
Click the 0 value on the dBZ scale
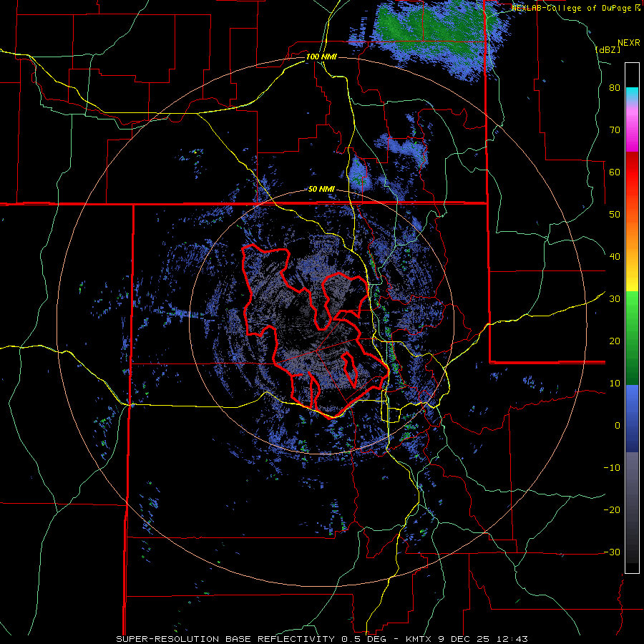(x=618, y=426)
